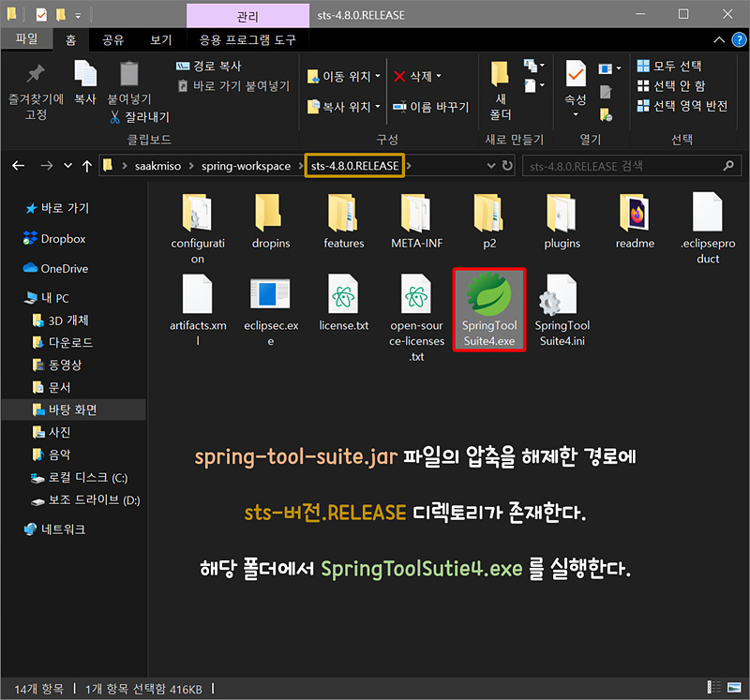
Task: Open the SpringToolSuite4.exe application file
Action: click(488, 310)
